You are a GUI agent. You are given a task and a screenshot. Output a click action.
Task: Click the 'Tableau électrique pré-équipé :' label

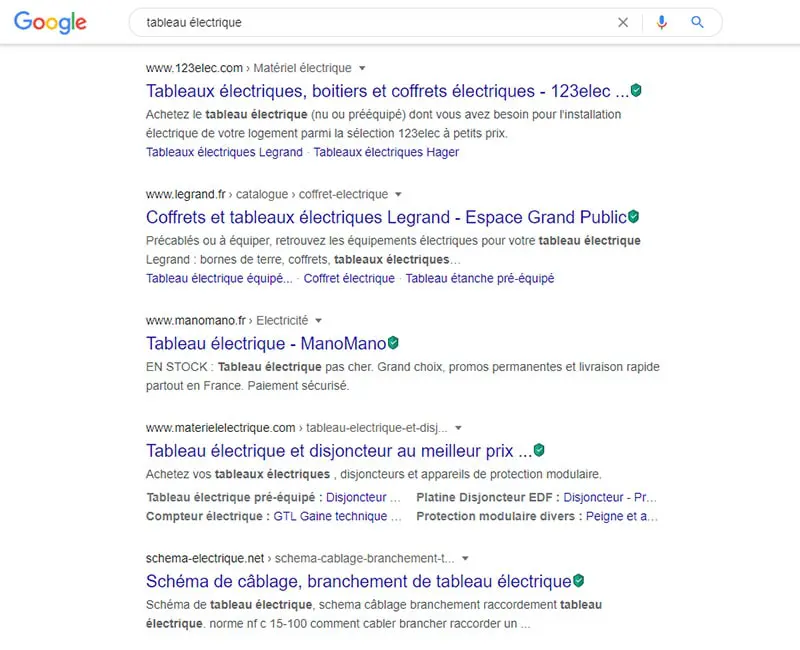click(234, 497)
